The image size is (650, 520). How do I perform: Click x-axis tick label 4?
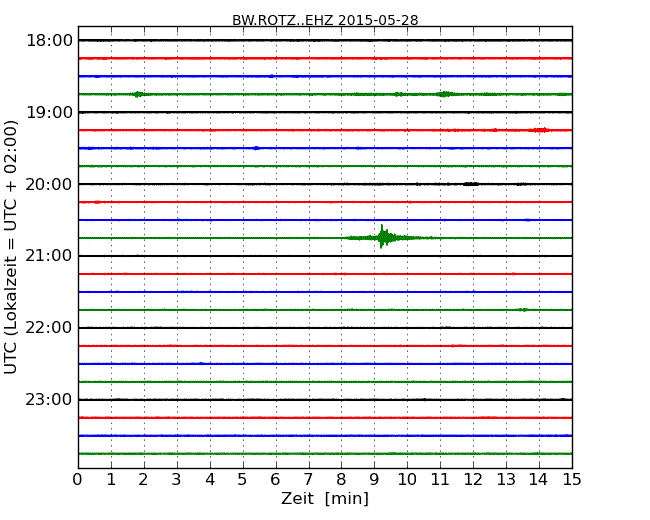(210, 479)
